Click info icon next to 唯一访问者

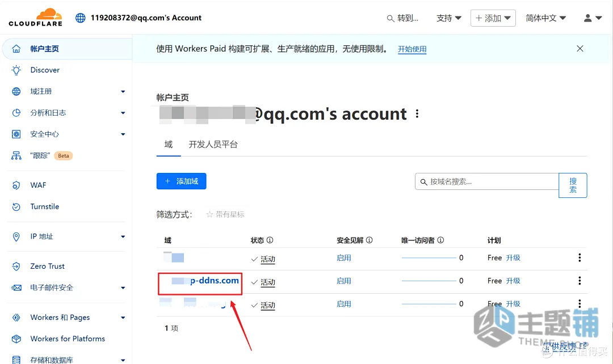pyautogui.click(x=440, y=240)
